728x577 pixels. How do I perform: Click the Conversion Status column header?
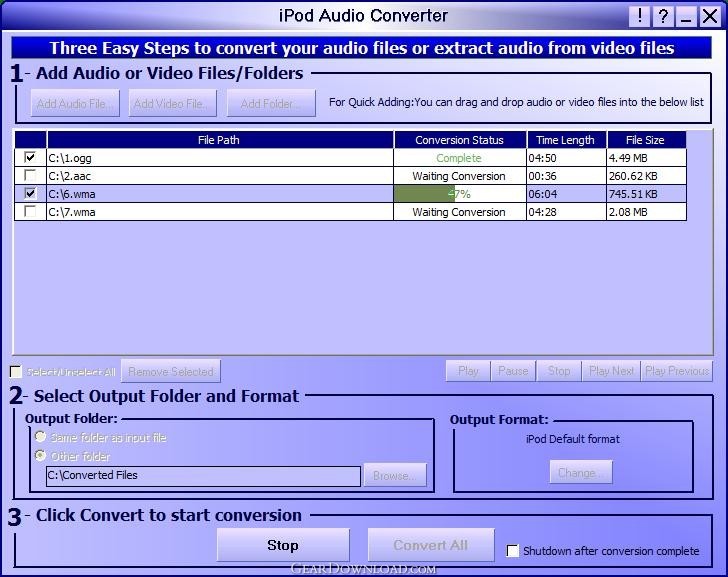click(x=460, y=140)
